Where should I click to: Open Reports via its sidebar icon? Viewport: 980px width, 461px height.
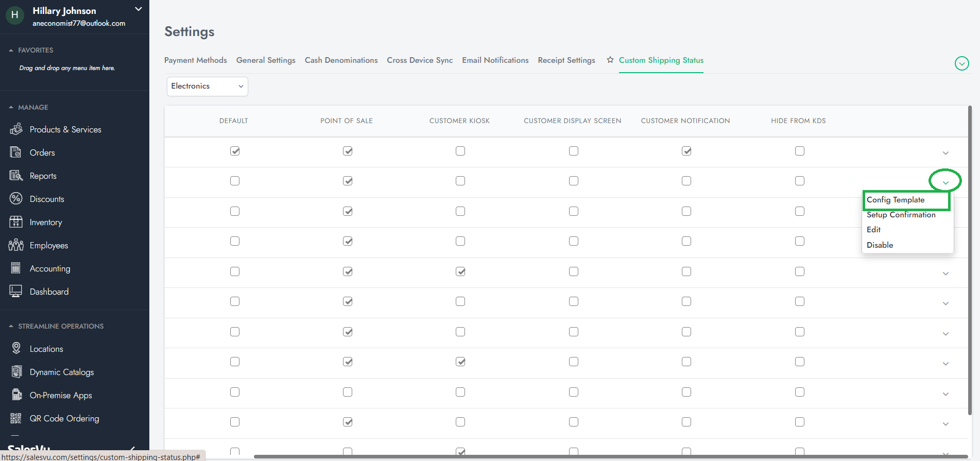[16, 176]
